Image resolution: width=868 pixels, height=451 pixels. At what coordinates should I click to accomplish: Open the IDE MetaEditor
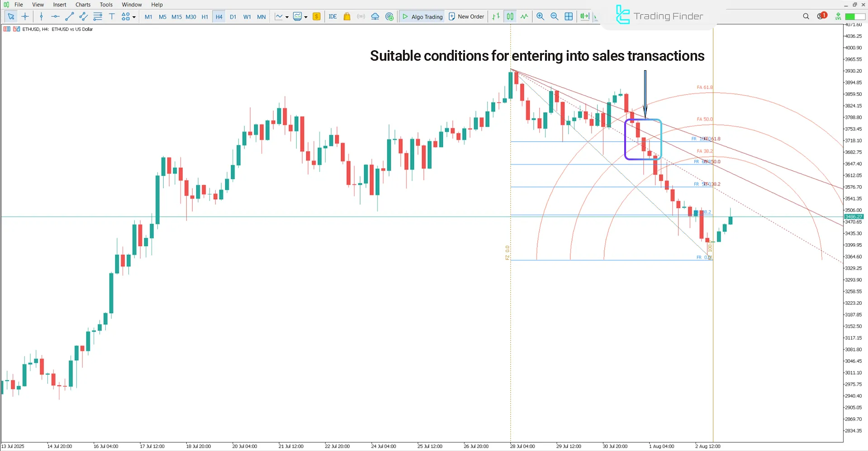coord(332,17)
